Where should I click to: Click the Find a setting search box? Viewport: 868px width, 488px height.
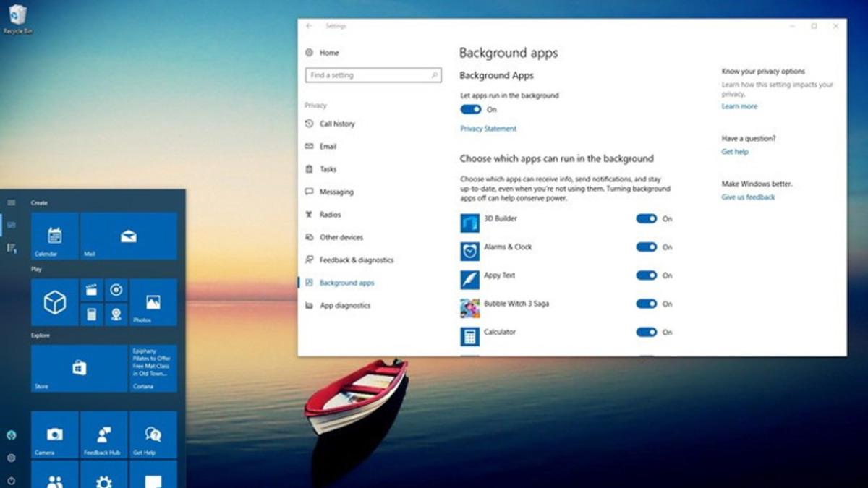click(373, 75)
